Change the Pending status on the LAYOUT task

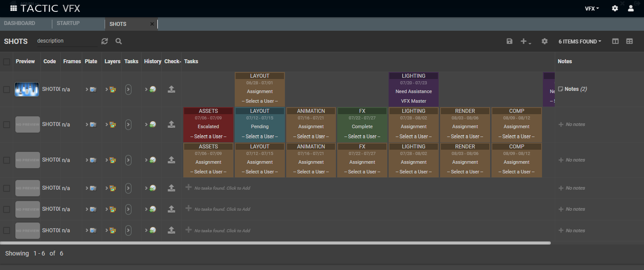[260, 126]
